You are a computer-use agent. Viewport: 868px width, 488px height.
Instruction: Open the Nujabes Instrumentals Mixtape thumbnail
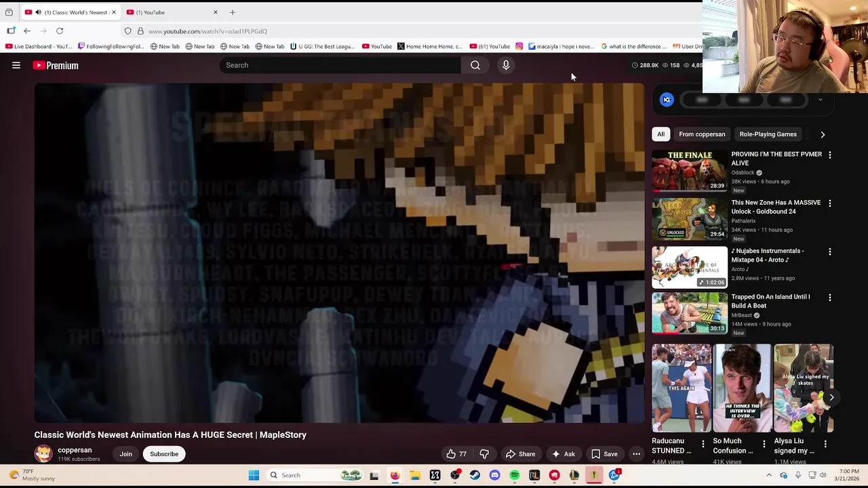[x=689, y=267]
